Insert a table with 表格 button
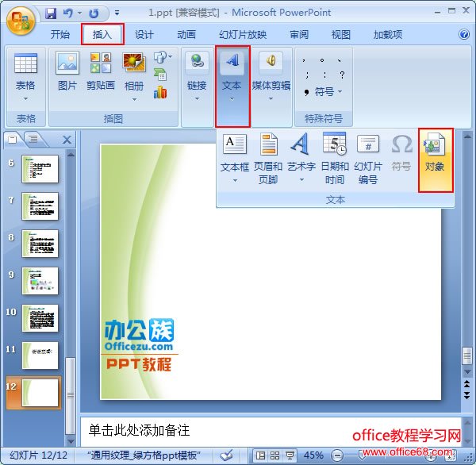This screenshot has width=476, height=465. 25,71
